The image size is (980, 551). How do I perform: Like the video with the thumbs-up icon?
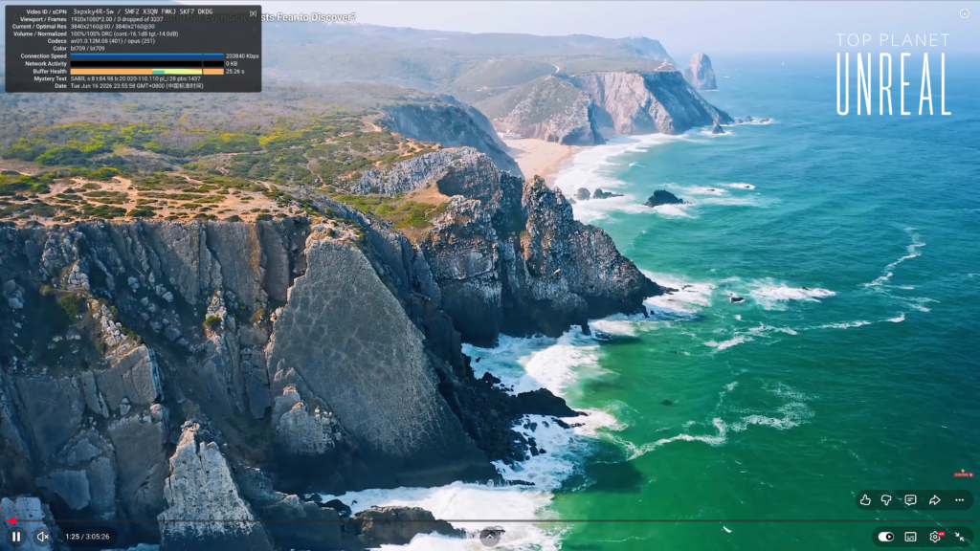point(865,499)
